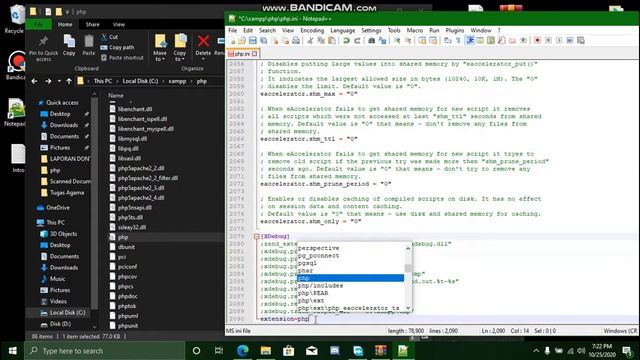
Task: Click the autocomplete list's up scroll arrow
Action: pyautogui.click(x=408, y=248)
